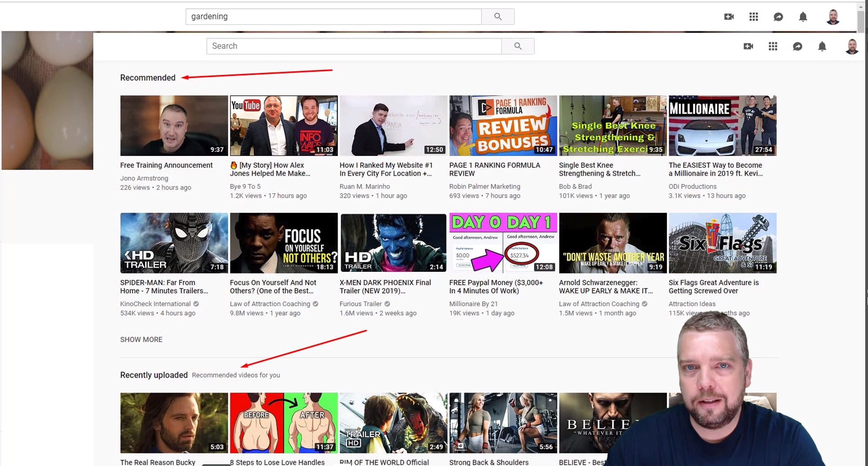Click the top search field containing gardening

(333, 17)
